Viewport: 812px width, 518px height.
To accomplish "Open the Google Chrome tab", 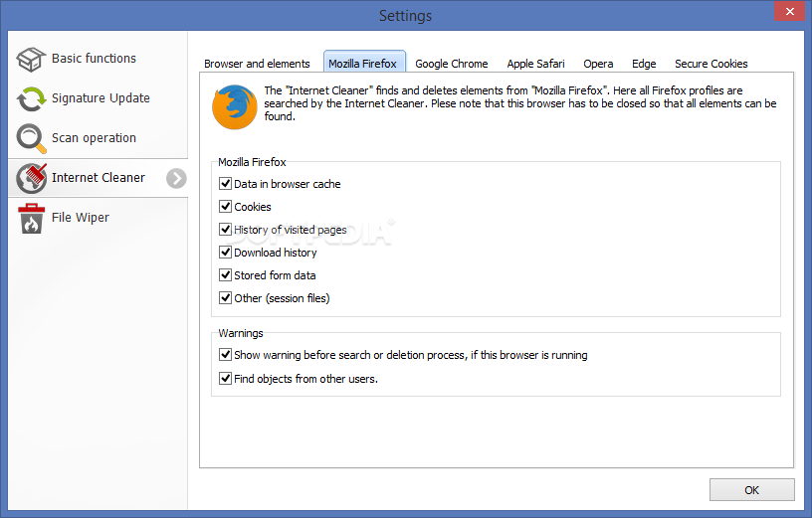I will pyautogui.click(x=452, y=64).
